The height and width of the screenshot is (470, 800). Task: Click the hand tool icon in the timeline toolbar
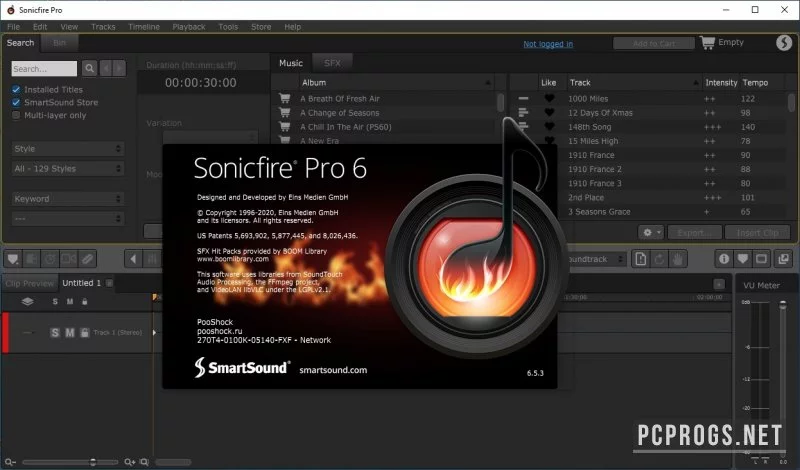[678, 259]
